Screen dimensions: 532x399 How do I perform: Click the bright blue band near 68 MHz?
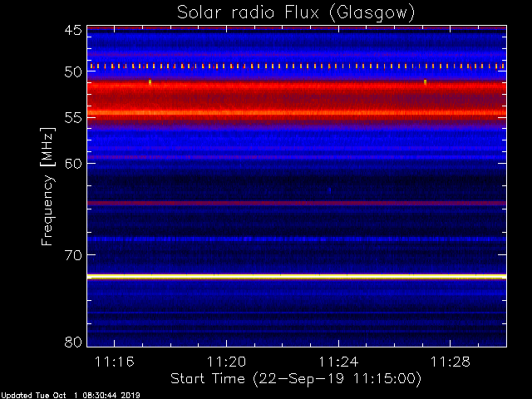click(297, 239)
